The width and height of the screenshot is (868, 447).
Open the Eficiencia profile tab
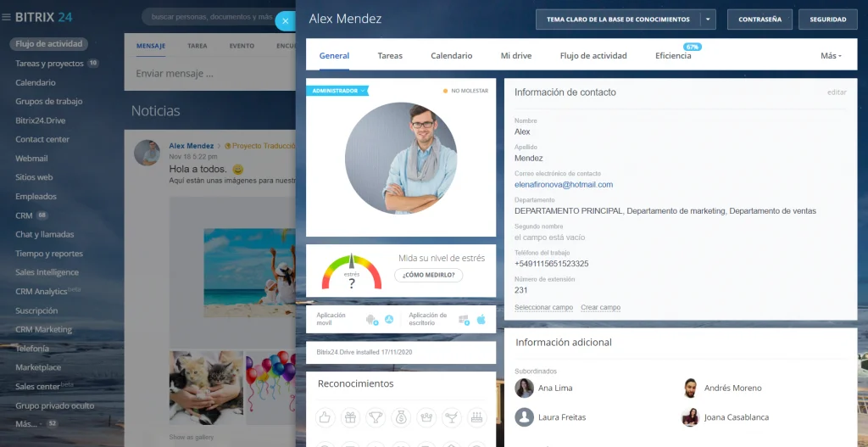pyautogui.click(x=673, y=55)
